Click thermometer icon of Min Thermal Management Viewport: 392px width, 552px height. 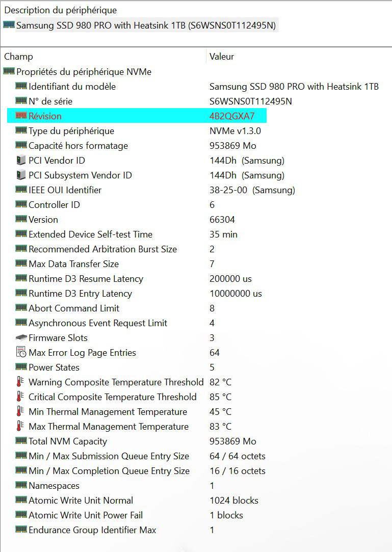coord(20,411)
